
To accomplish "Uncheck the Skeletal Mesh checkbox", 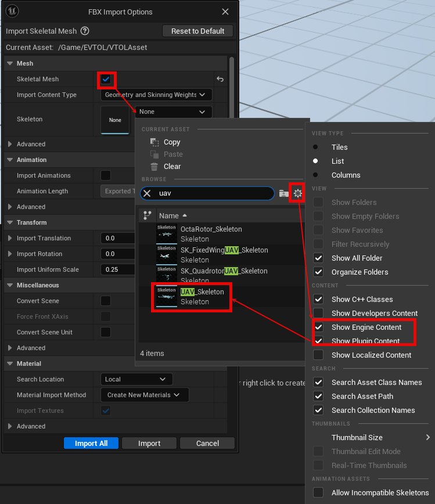I will click(106, 79).
